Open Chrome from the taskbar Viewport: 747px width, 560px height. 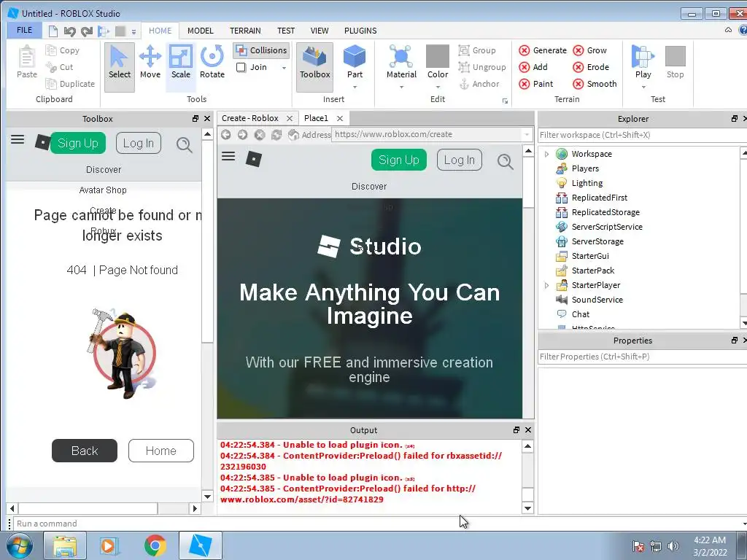(x=155, y=545)
